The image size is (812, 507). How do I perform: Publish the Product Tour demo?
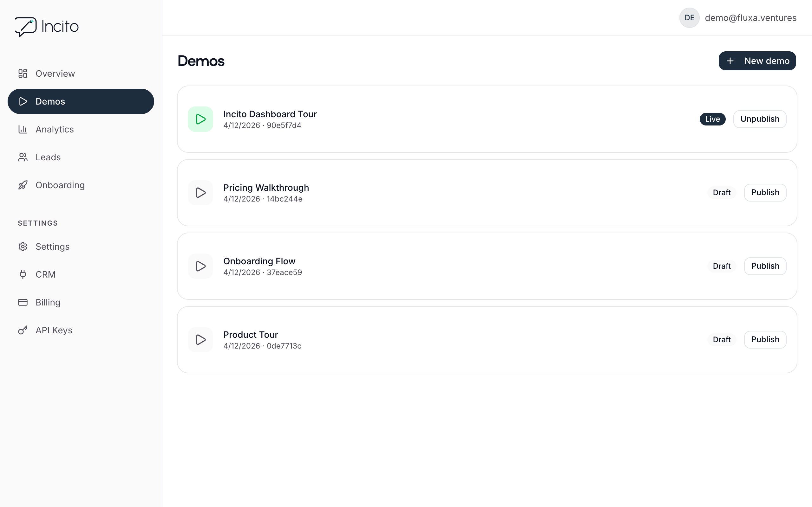coord(765,339)
